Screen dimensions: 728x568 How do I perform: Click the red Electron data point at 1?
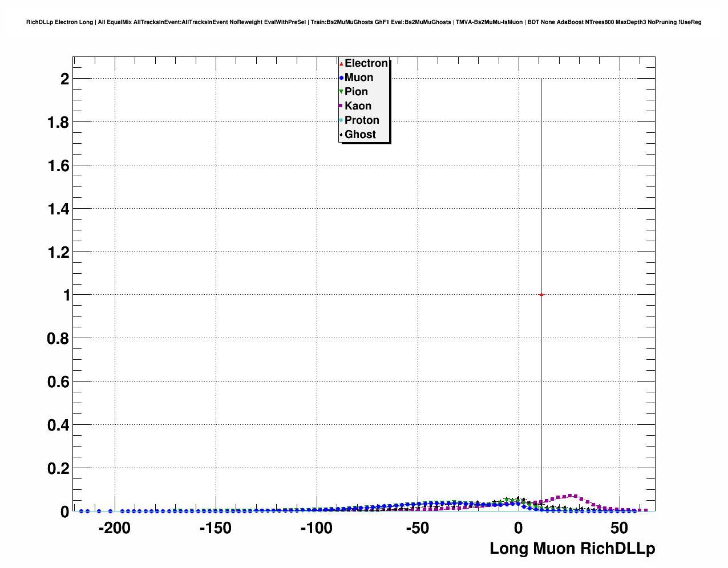(541, 295)
